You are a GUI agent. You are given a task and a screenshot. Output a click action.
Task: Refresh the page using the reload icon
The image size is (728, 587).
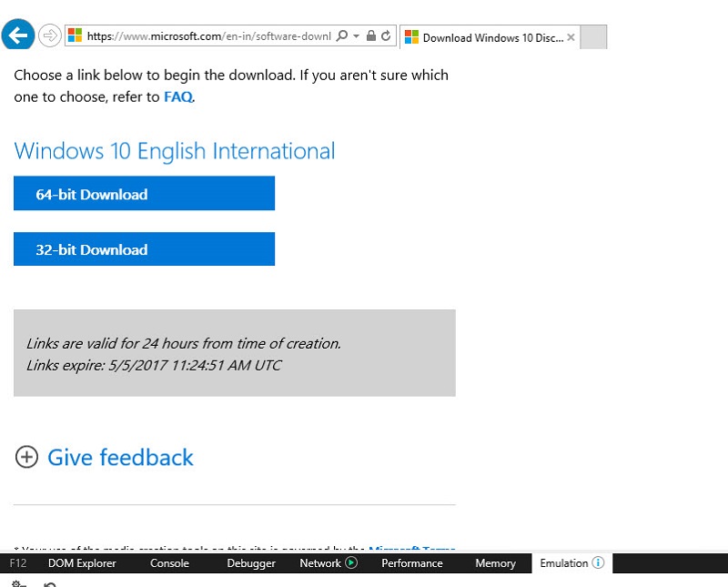[386, 35]
